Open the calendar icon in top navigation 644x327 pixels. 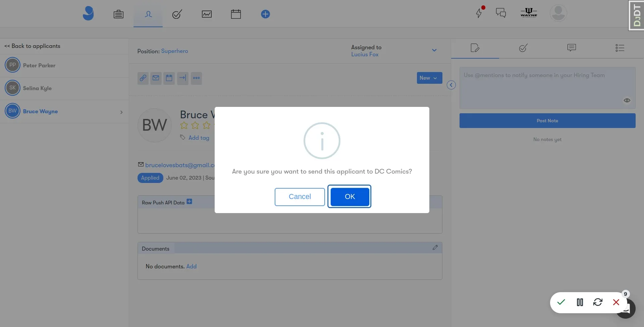(x=236, y=14)
